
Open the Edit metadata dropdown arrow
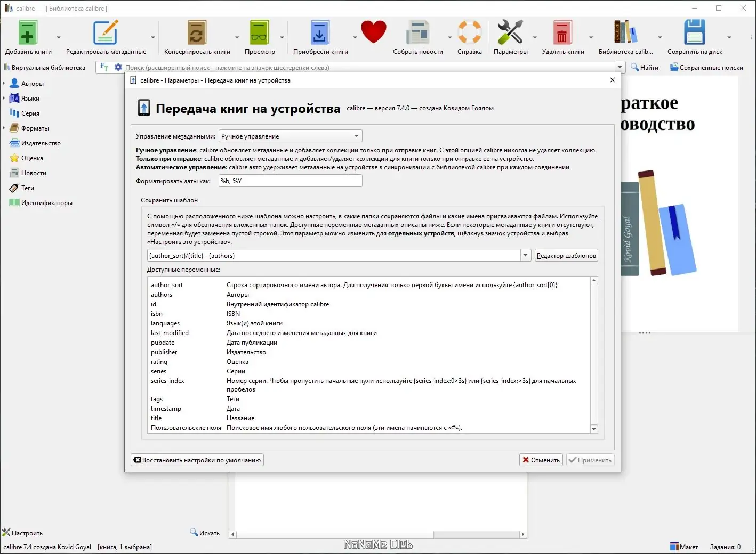pyautogui.click(x=153, y=37)
